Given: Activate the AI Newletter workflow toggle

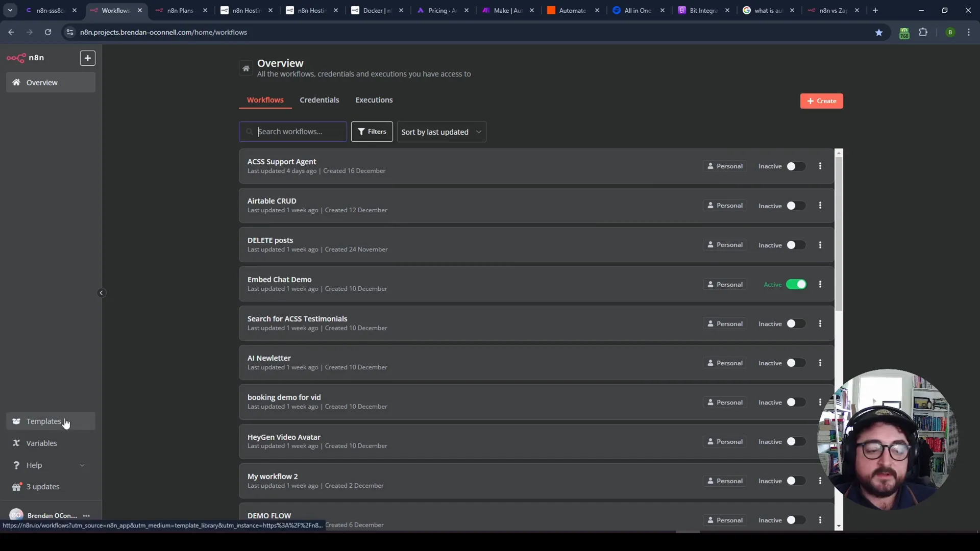Looking at the screenshot, I should click(796, 363).
